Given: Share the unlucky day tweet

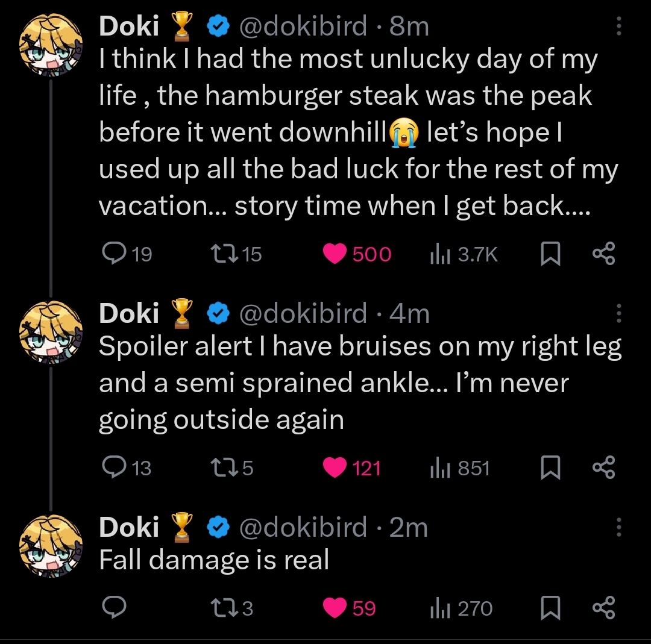Looking at the screenshot, I should [x=603, y=254].
